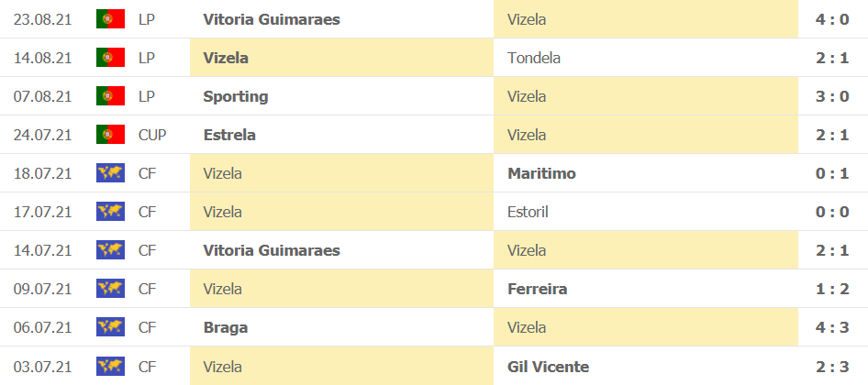Click Portugal flag on Estrela CUP row
868x385 pixels.
click(x=110, y=135)
